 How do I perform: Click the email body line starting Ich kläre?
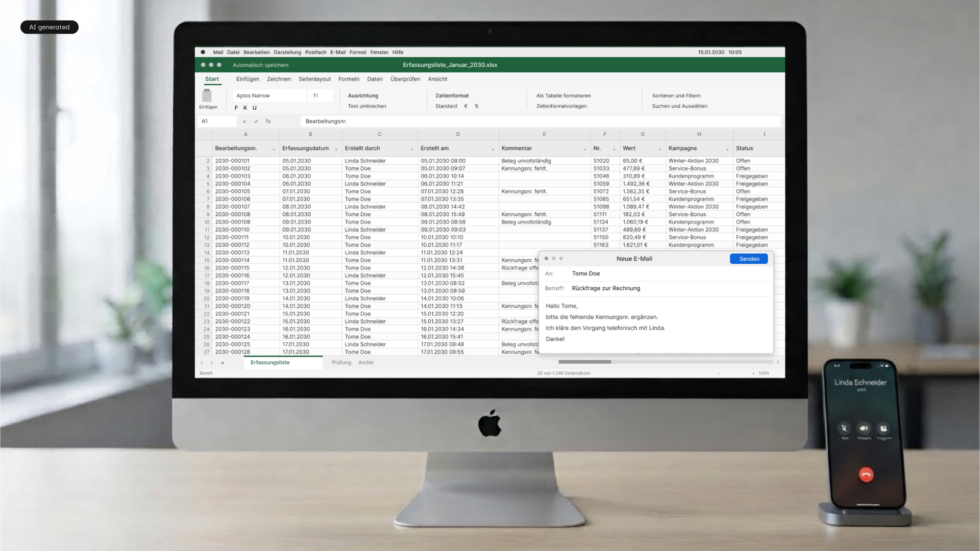pos(605,328)
